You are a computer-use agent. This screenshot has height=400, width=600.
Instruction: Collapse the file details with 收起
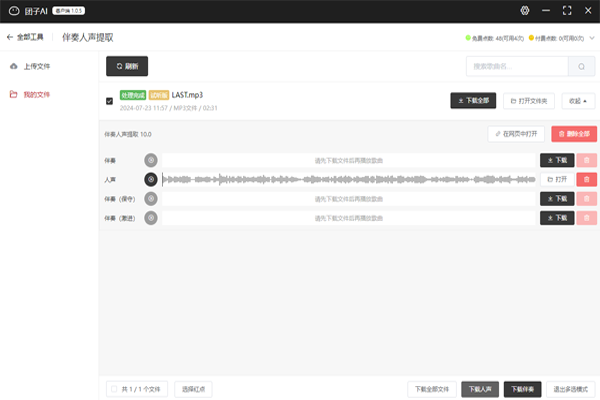click(579, 101)
